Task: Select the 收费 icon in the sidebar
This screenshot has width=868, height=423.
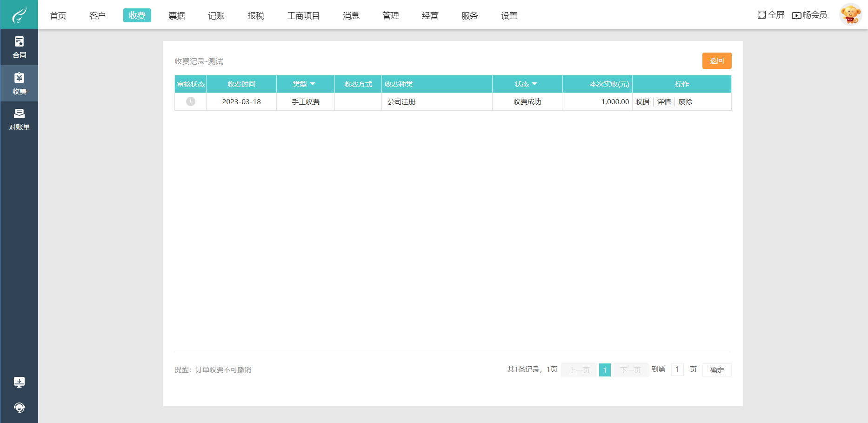Action: [x=19, y=83]
